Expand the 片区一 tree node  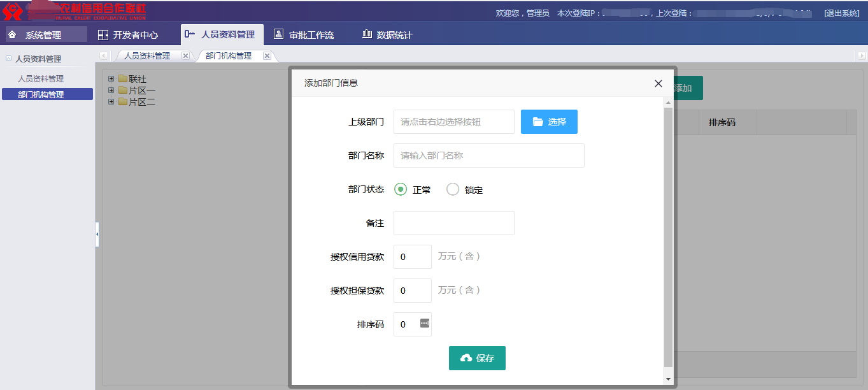[x=111, y=90]
